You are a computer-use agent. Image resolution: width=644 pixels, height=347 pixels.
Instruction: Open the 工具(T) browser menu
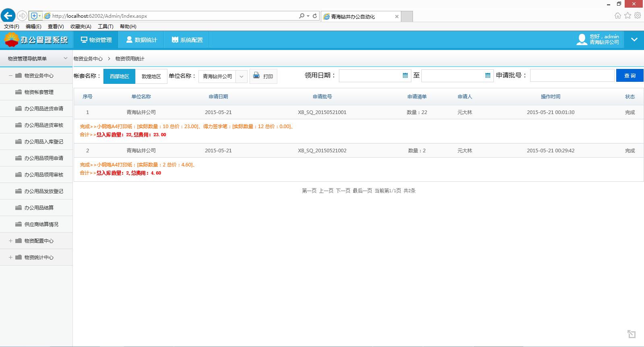[x=105, y=27]
